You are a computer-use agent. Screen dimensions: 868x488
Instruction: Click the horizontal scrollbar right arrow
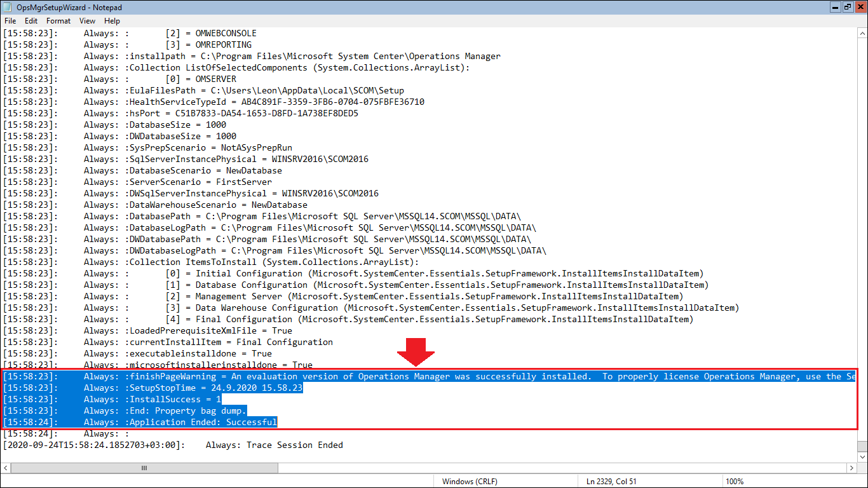coord(851,468)
